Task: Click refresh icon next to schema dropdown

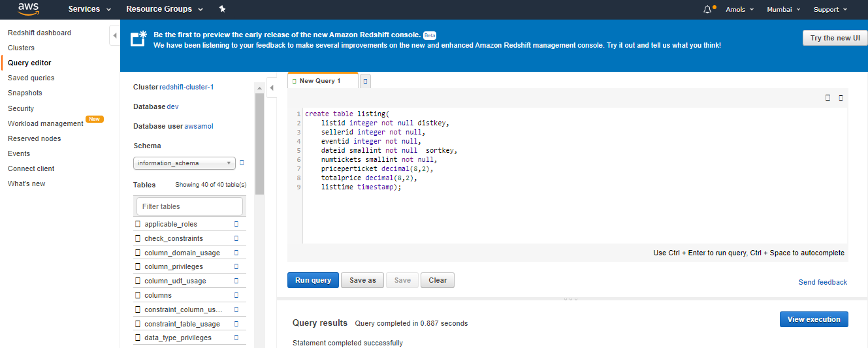Action: (x=242, y=163)
